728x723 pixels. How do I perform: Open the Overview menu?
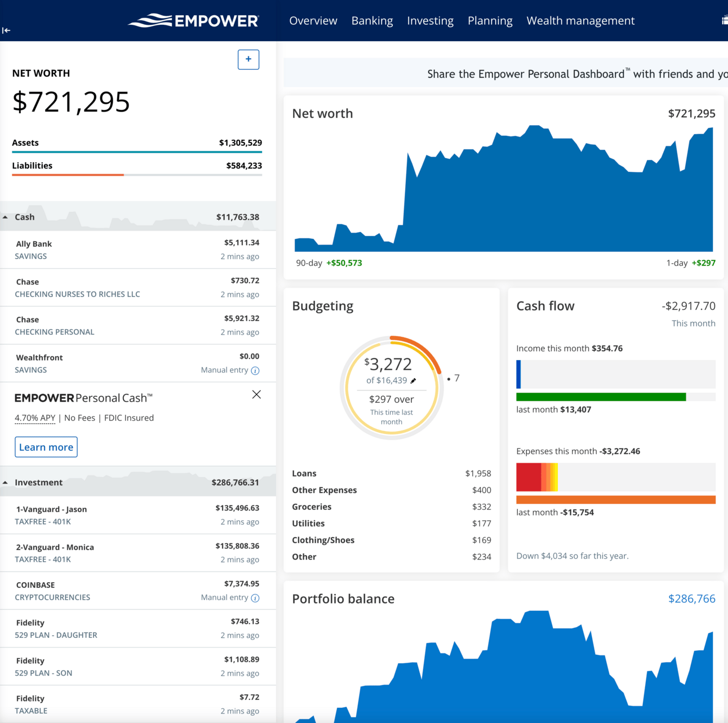click(x=313, y=21)
